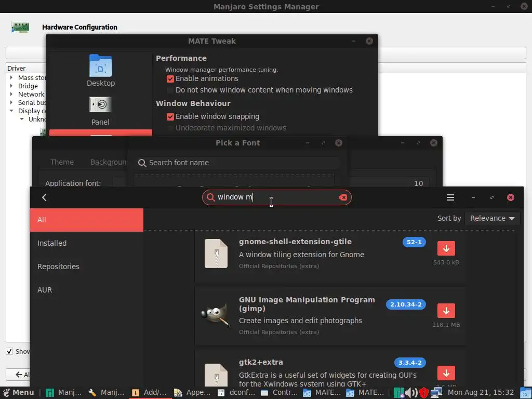Viewport: 532px width, 399px height.
Task: Select the AUR category
Action: tap(87, 290)
